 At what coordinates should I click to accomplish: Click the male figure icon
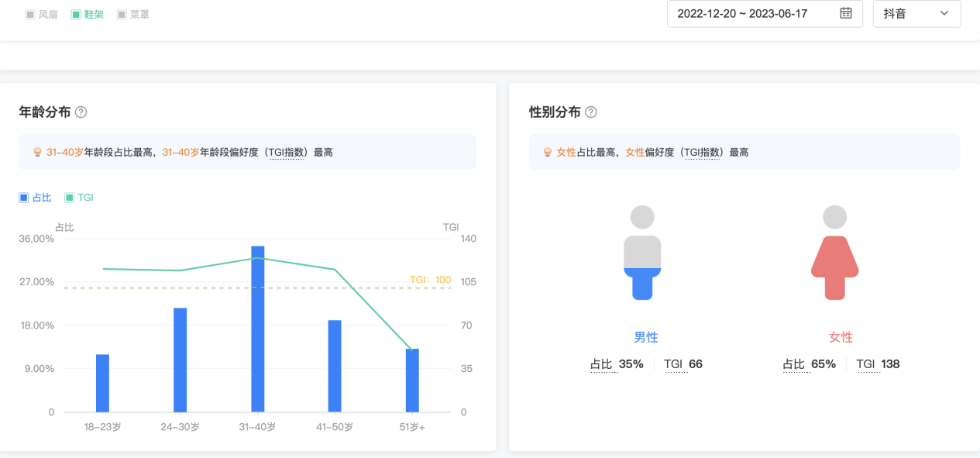(642, 253)
